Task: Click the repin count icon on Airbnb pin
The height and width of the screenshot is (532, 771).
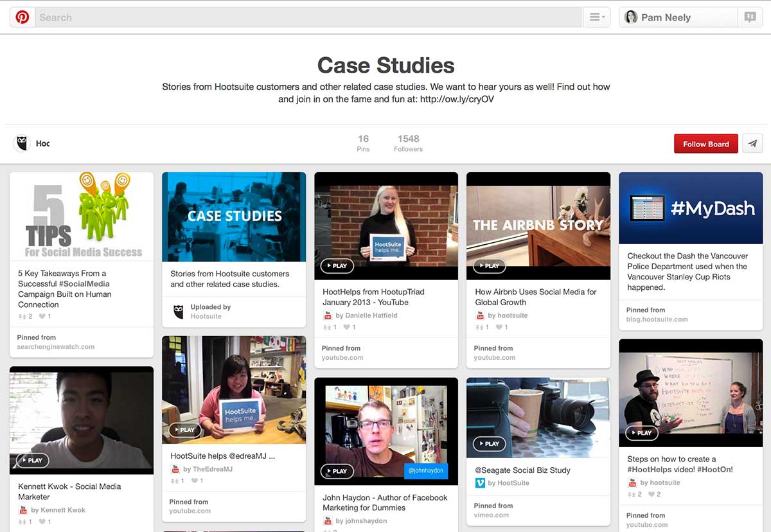Action: pos(479,327)
